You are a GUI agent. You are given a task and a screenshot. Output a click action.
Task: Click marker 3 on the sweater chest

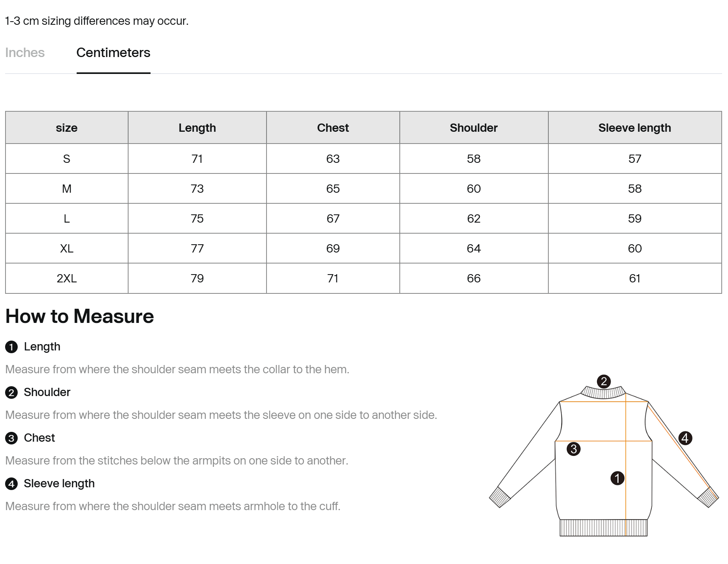point(574,449)
